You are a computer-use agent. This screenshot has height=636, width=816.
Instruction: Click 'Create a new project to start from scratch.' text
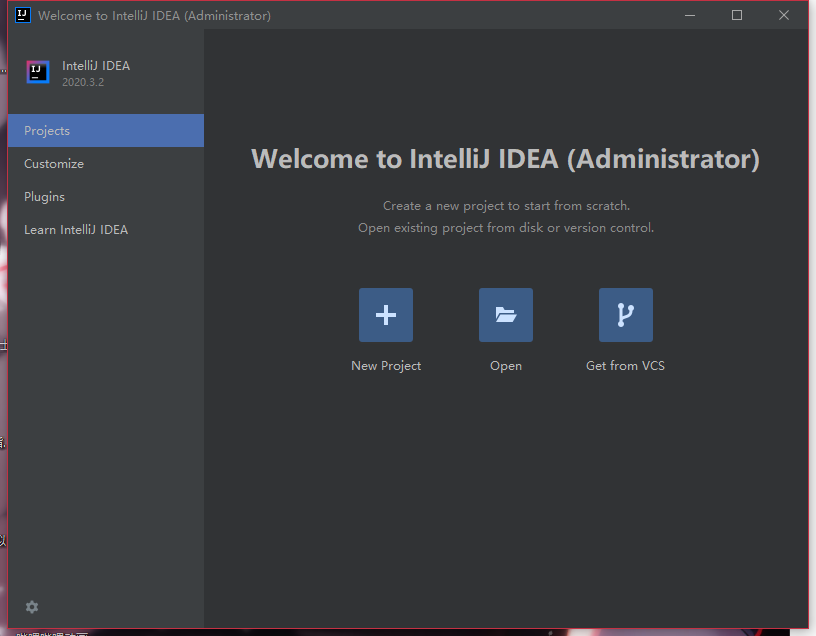506,206
